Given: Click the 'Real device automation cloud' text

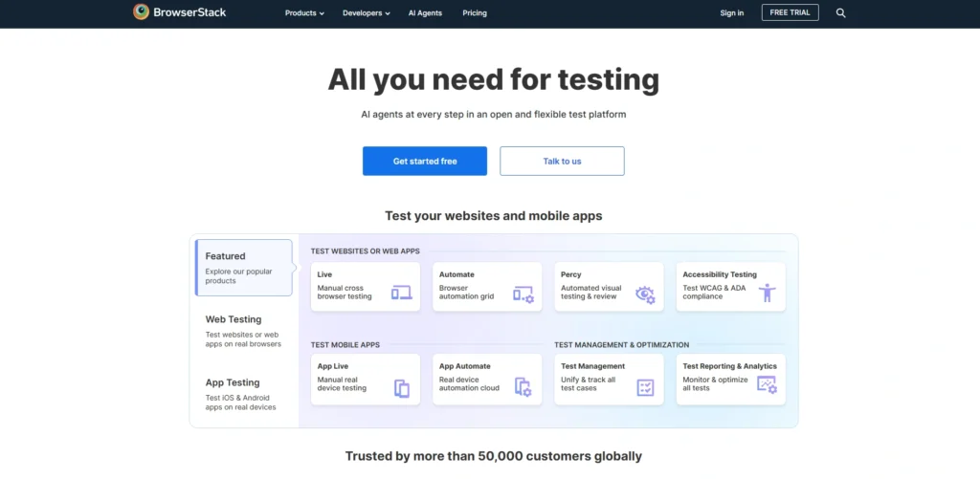Looking at the screenshot, I should [x=469, y=384].
